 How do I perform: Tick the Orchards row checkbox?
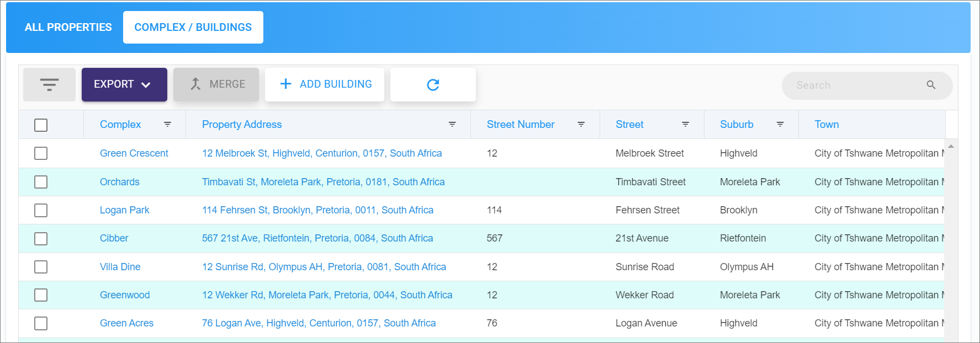[x=41, y=182]
